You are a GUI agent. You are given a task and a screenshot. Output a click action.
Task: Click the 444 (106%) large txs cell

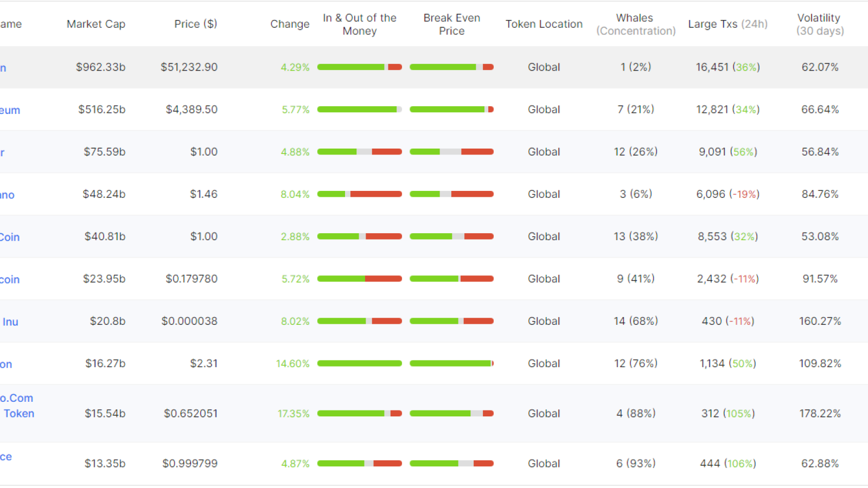pyautogui.click(x=728, y=463)
